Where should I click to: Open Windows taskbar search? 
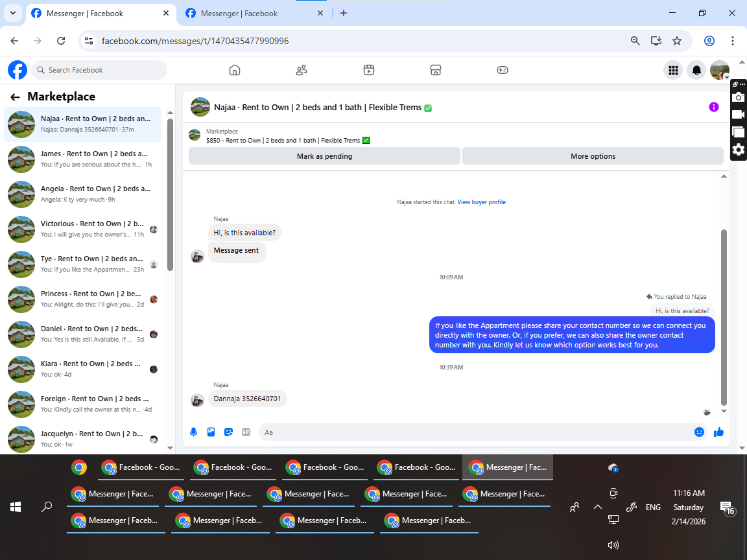coord(47,507)
